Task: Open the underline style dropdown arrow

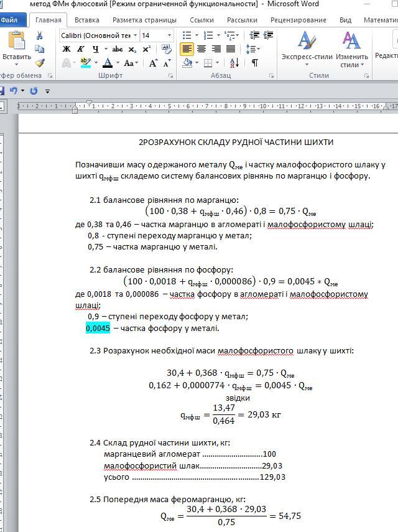Action: (106, 49)
